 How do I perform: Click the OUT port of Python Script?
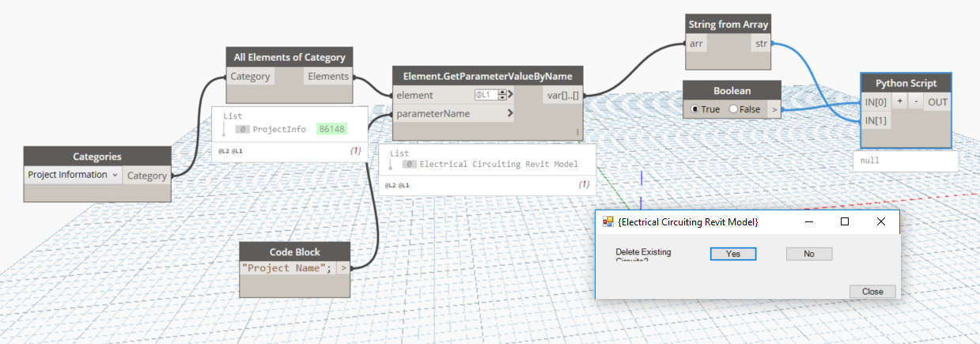(x=937, y=102)
